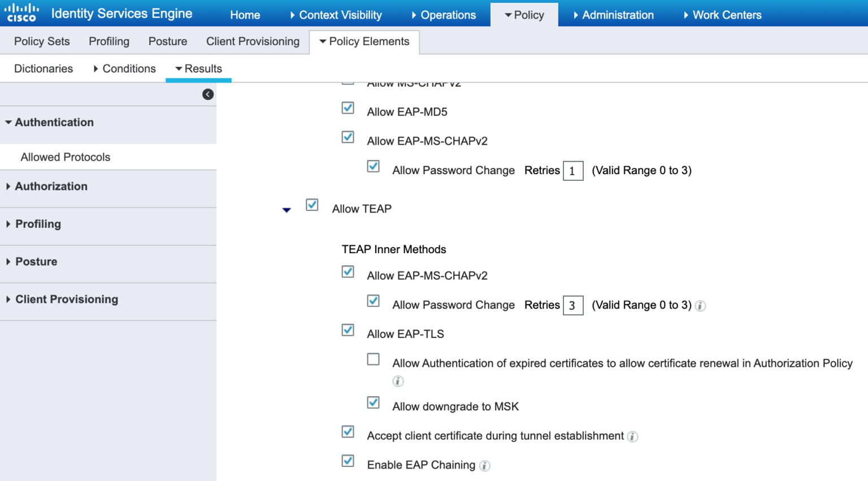The image size is (868, 481).
Task: Collapse the left sidebar with the arrow icon
Action: 208,94
